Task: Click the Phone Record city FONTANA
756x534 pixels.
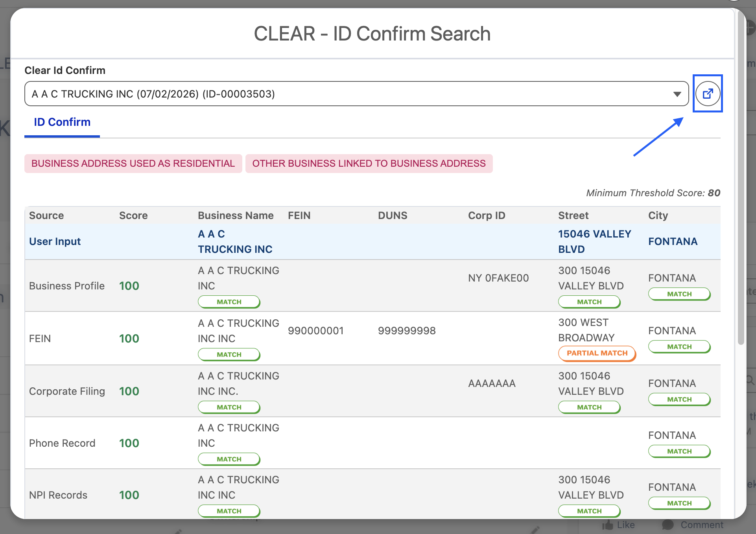Action: coord(672,435)
